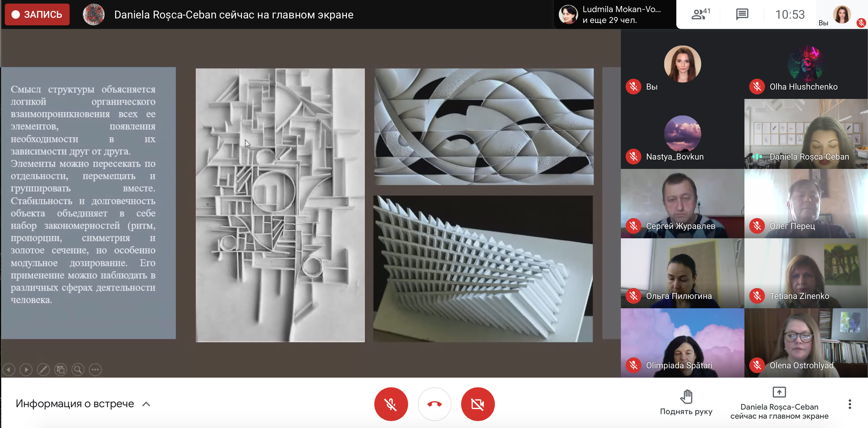
Task: Go to next slide arrow
Action: pos(26,369)
